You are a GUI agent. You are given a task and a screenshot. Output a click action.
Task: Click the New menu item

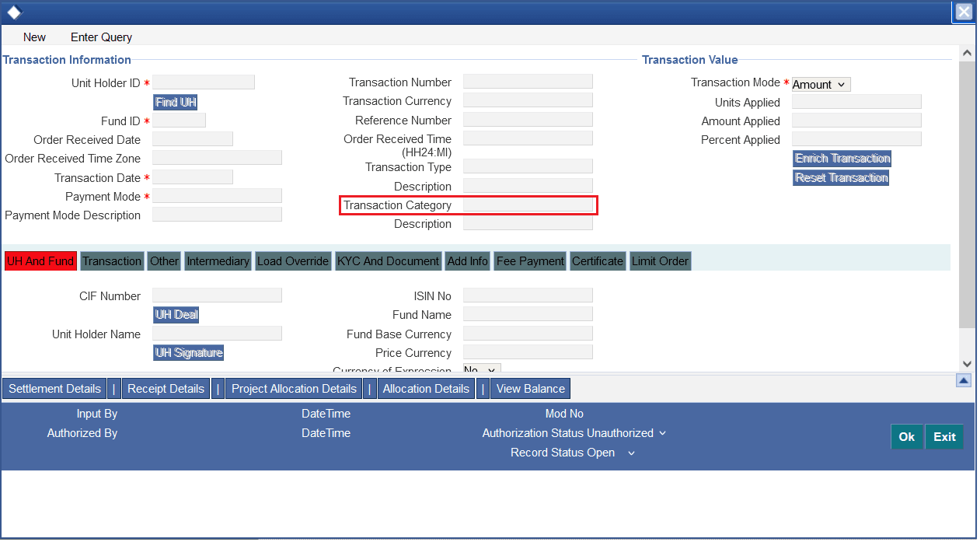(34, 37)
